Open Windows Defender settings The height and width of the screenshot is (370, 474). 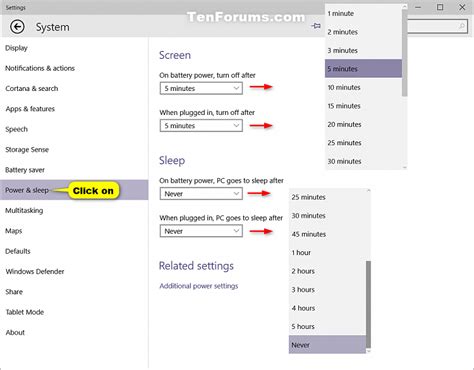(35, 272)
